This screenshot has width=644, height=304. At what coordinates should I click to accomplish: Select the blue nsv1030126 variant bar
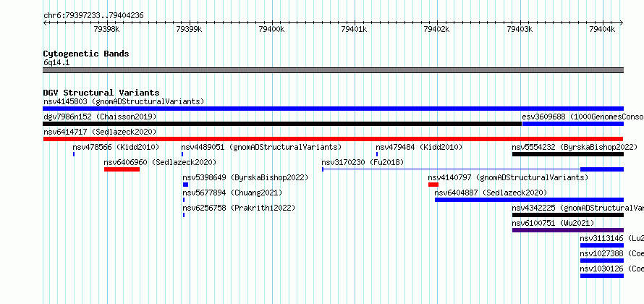[602, 276]
